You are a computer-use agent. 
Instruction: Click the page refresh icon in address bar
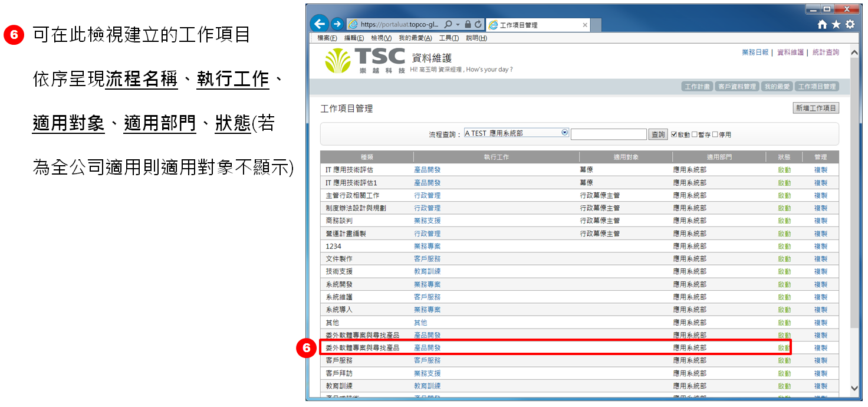[478, 25]
